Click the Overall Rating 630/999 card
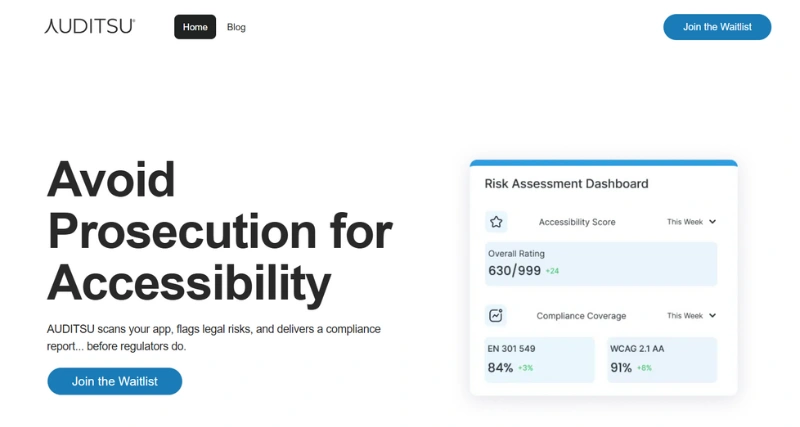The height and width of the screenshot is (427, 800). 601,263
